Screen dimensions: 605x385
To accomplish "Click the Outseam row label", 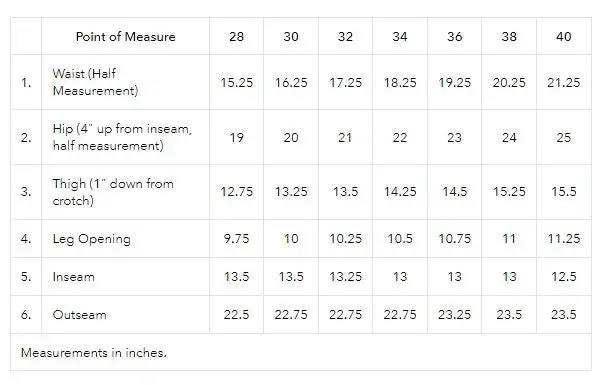I will [79, 314].
